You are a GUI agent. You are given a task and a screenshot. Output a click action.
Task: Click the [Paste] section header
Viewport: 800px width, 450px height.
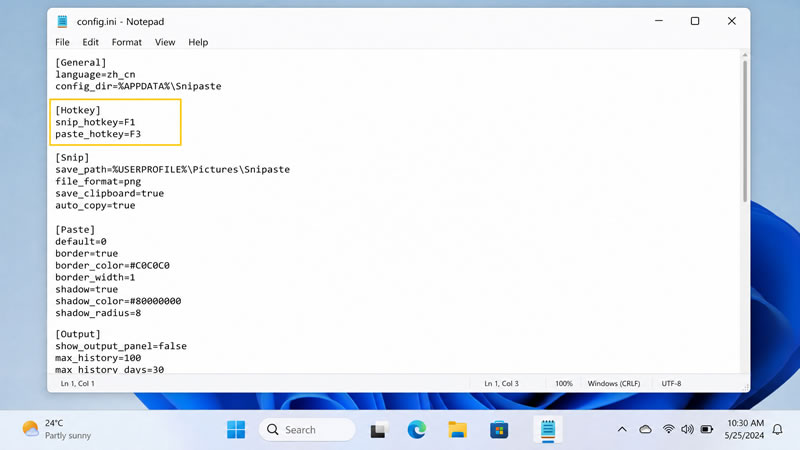click(x=75, y=230)
